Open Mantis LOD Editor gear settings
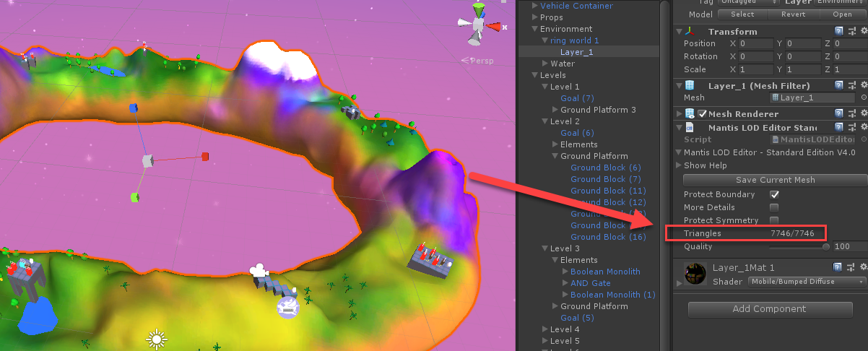868x351 pixels. click(x=863, y=127)
